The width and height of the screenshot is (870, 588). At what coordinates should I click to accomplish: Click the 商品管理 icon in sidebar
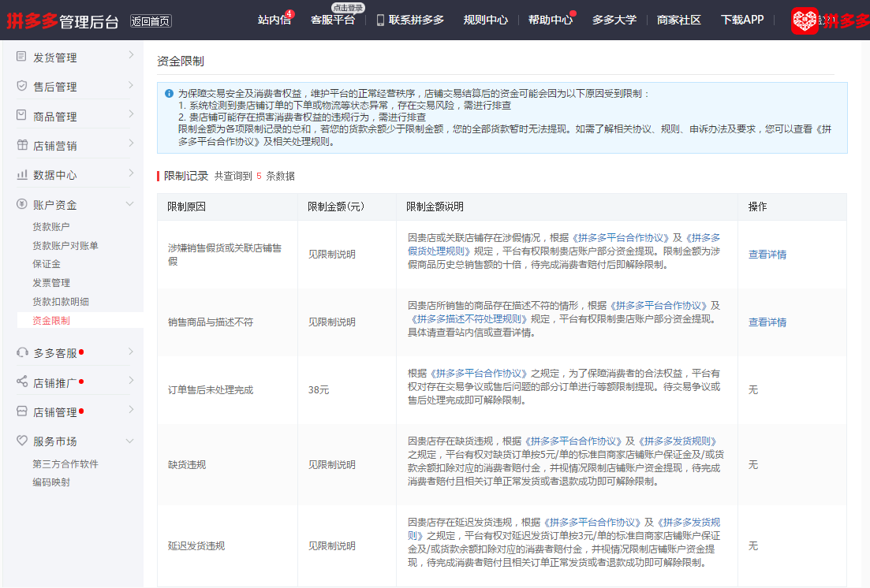pyautogui.click(x=21, y=115)
